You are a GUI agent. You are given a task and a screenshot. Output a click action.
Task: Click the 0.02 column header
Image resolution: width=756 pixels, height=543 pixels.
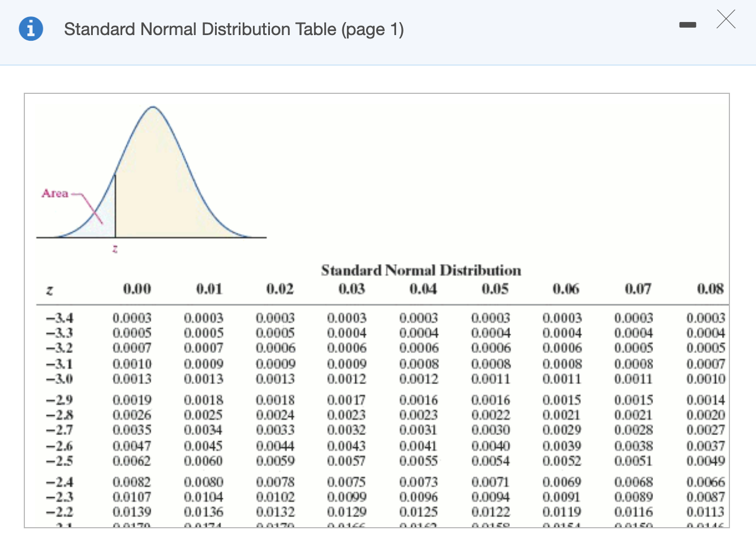point(280,289)
